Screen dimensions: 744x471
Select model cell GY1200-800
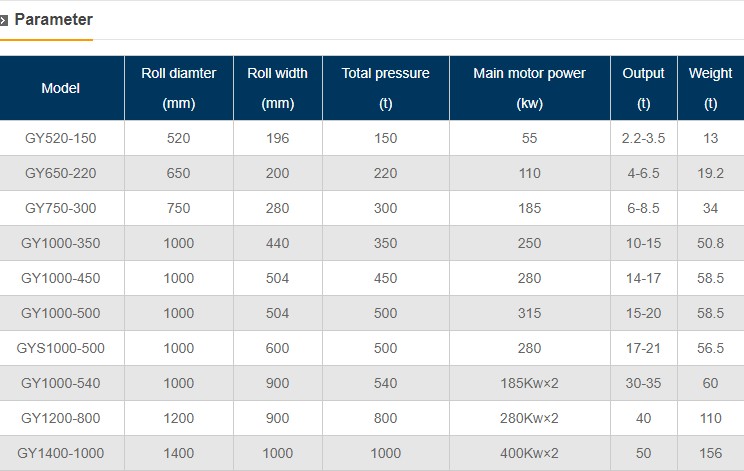(61, 418)
